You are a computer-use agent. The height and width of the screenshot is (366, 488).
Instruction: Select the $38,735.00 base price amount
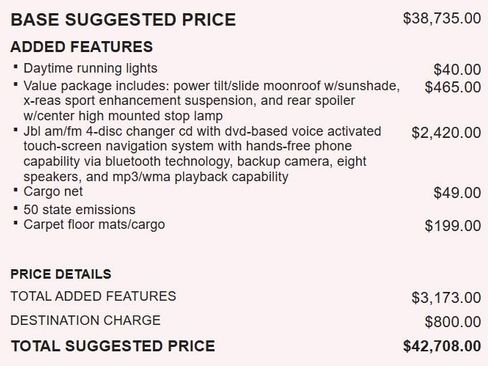pyautogui.click(x=442, y=18)
